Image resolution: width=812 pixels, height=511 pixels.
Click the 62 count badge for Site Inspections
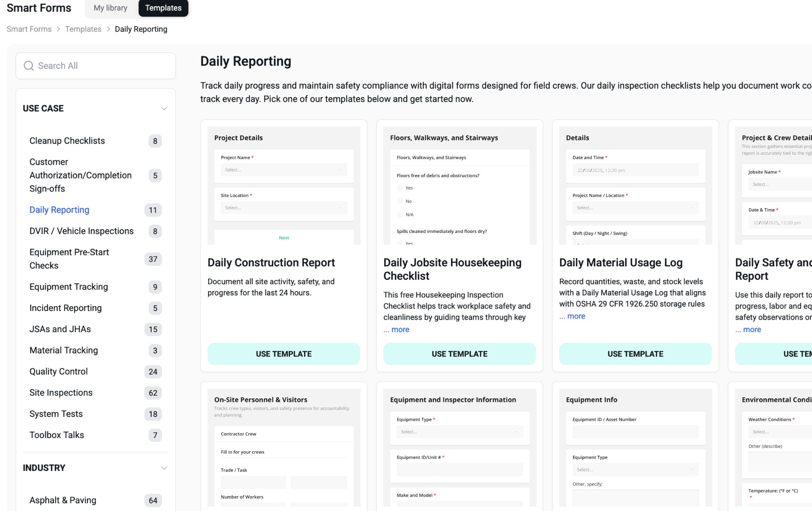(x=153, y=393)
